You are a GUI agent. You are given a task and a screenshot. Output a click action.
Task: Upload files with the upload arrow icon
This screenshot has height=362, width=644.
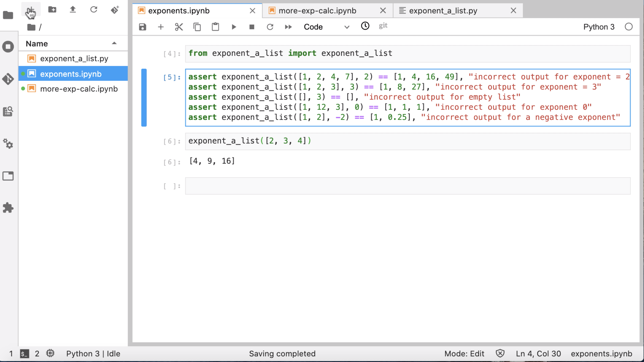point(73,10)
